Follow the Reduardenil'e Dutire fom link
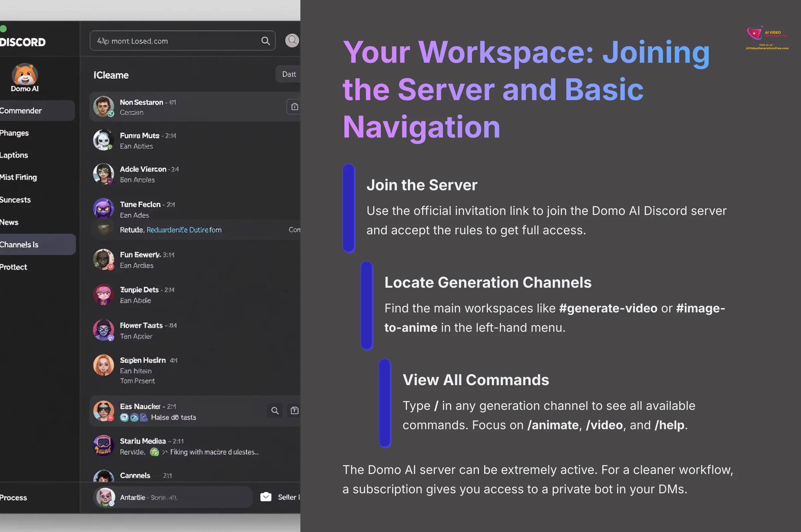The height and width of the screenshot is (532, 801). [184, 230]
